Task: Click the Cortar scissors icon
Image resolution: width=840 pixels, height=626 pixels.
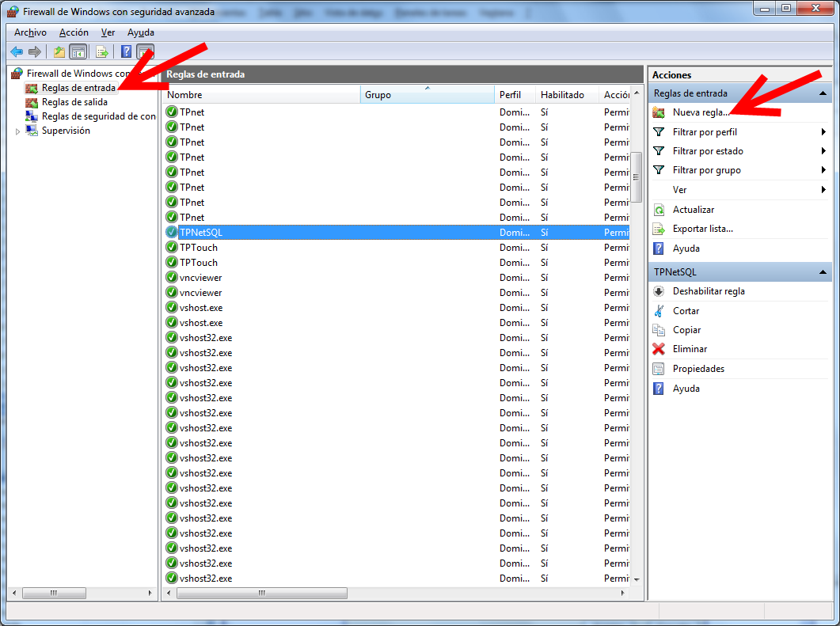Action: 659,310
